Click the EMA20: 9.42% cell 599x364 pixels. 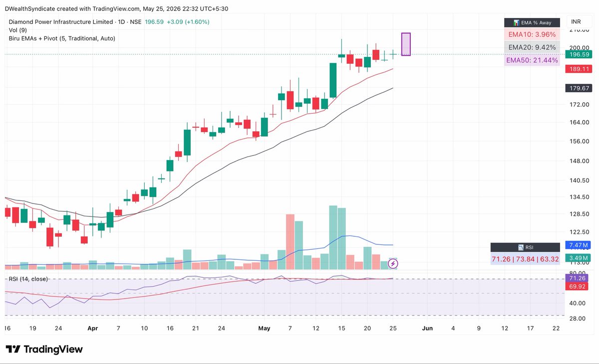[x=532, y=47]
